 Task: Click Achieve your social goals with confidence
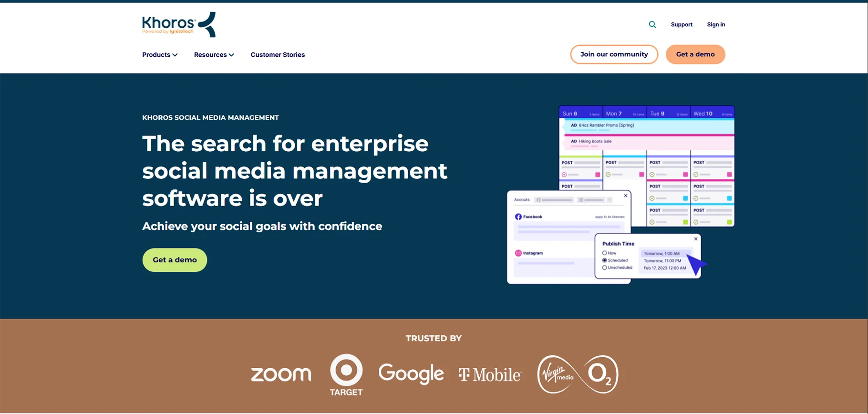262,227
